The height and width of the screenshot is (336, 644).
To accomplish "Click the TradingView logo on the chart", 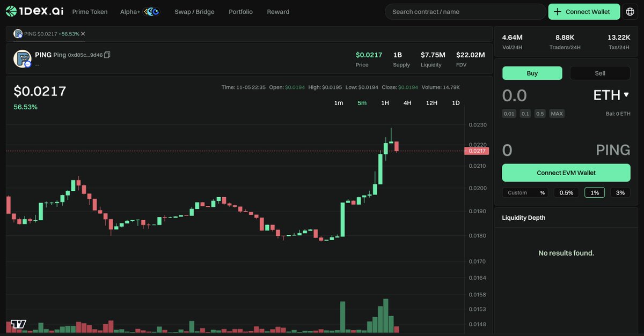I will point(18,323).
